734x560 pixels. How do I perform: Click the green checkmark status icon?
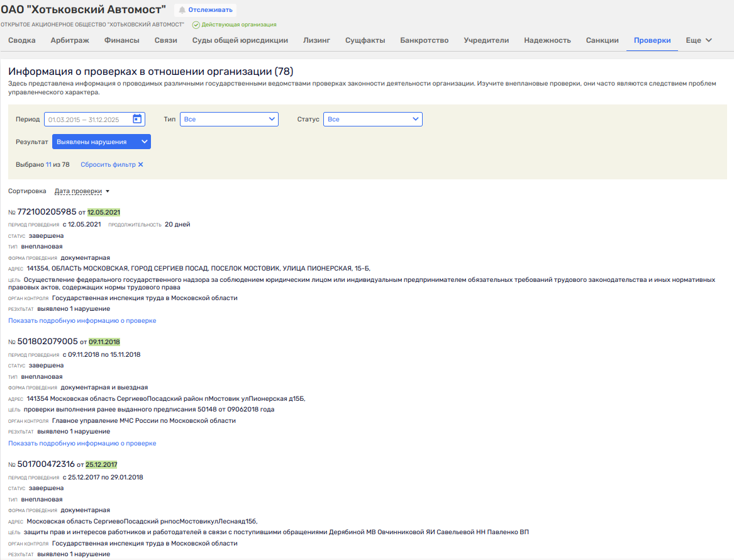(x=196, y=25)
